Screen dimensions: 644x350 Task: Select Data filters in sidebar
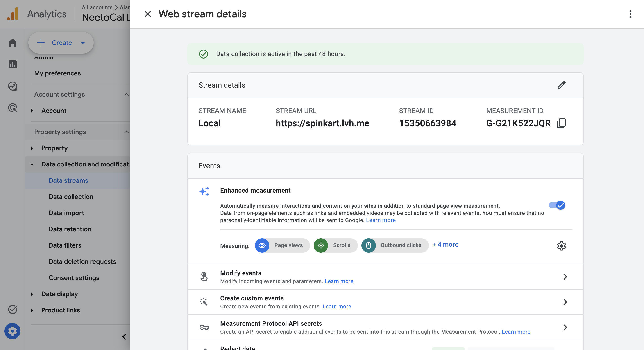65,245
